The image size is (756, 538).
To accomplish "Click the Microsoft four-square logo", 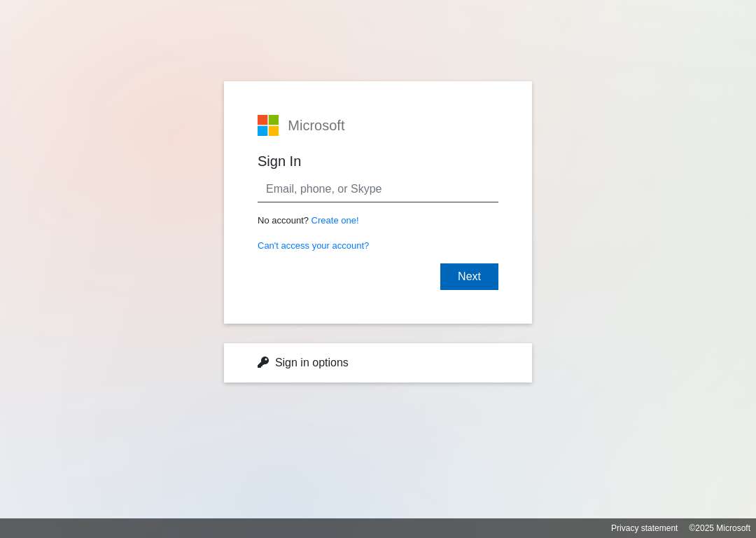I will pos(268,125).
